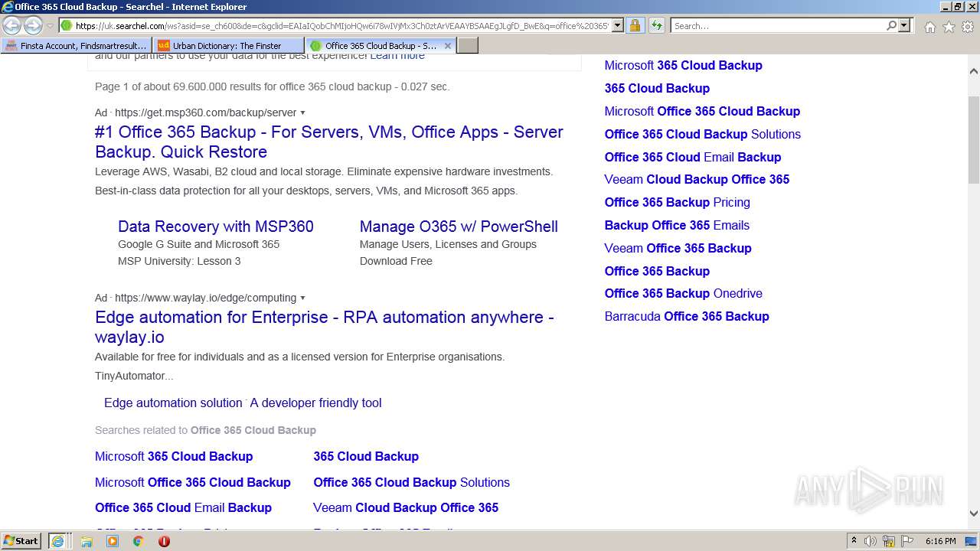980x551 pixels.
Task: Open the Tools gear icon
Action: 968,27
